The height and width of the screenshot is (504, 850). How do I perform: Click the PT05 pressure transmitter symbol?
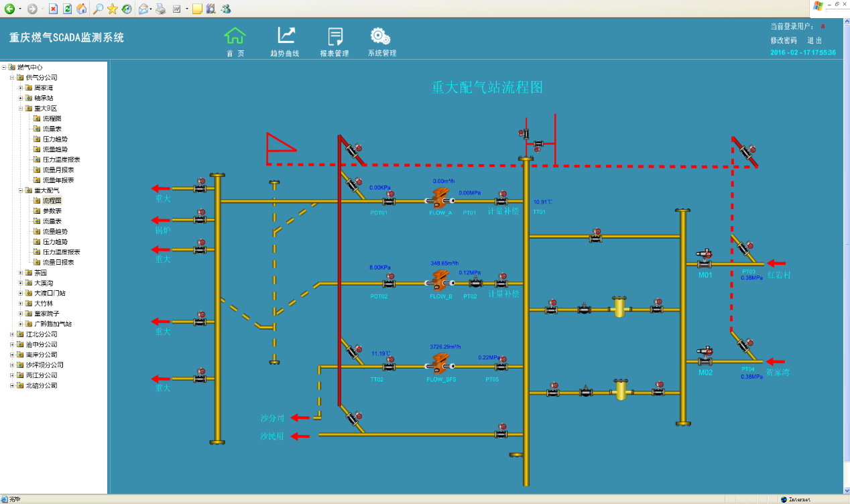click(x=501, y=364)
